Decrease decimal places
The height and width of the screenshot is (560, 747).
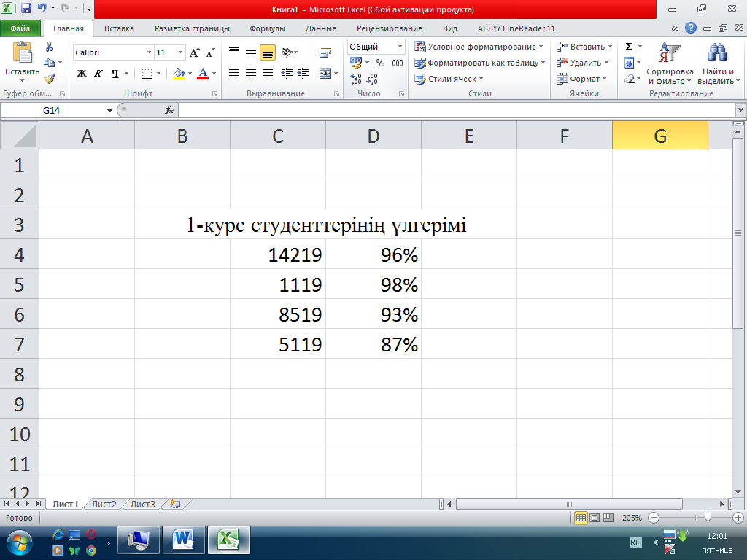(x=372, y=79)
